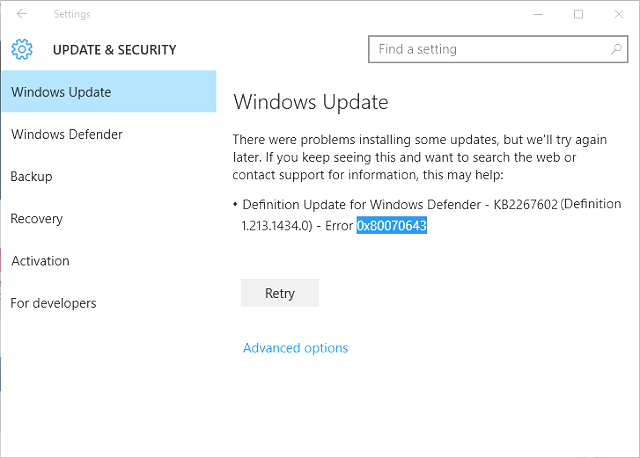Click the Retry button
The image size is (640, 458).
point(280,293)
